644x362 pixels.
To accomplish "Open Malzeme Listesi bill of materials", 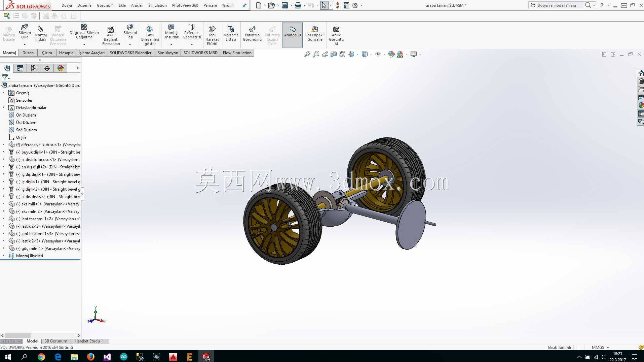I will point(231,34).
